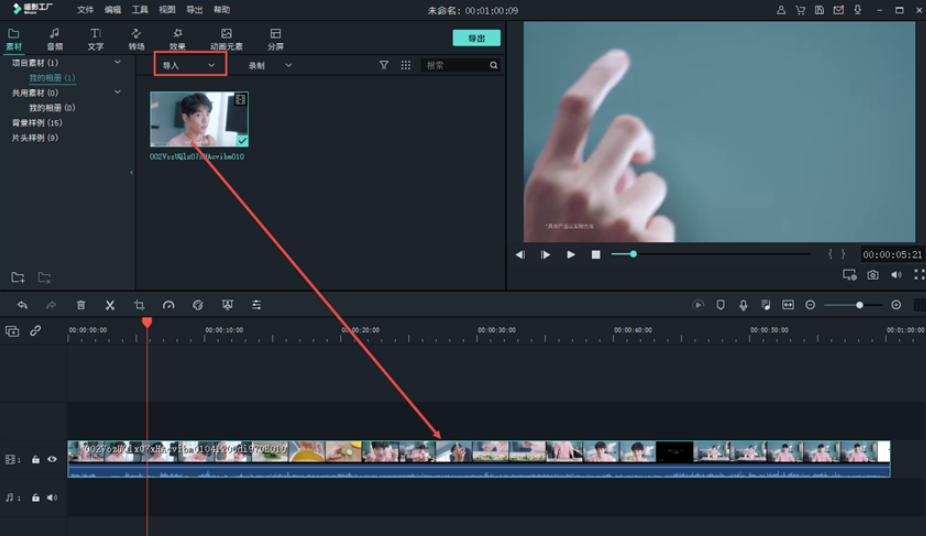The image size is (926, 536).
Task: Click the timeline zoom slider handle
Action: [859, 305]
